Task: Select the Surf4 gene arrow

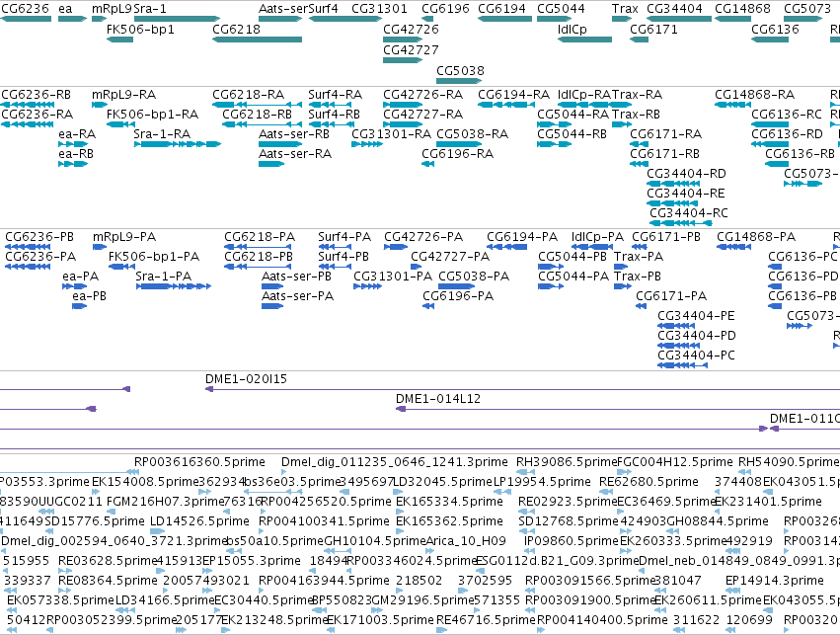Action: 345,19
